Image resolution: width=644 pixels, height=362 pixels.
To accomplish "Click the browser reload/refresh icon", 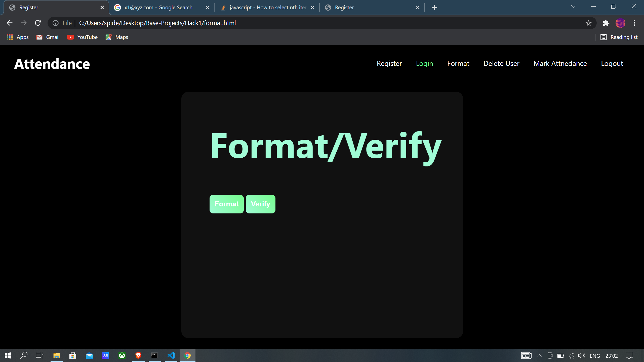I will pos(38,23).
